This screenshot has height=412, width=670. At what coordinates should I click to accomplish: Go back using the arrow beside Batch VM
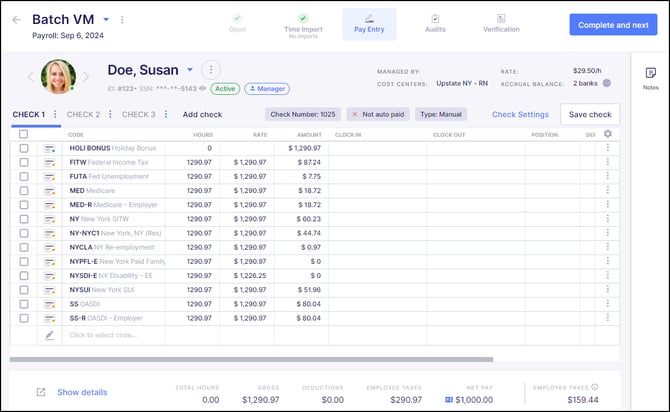pos(16,20)
